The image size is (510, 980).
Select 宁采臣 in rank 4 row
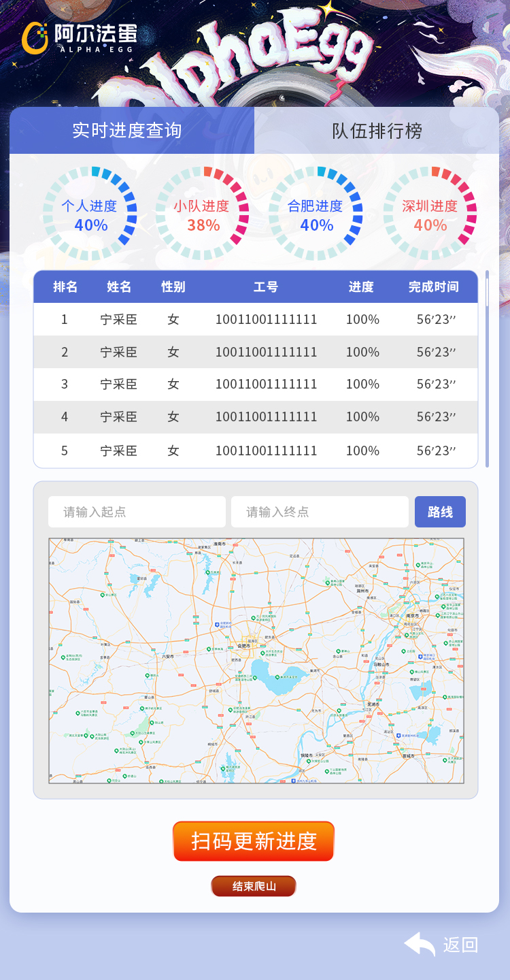click(119, 416)
